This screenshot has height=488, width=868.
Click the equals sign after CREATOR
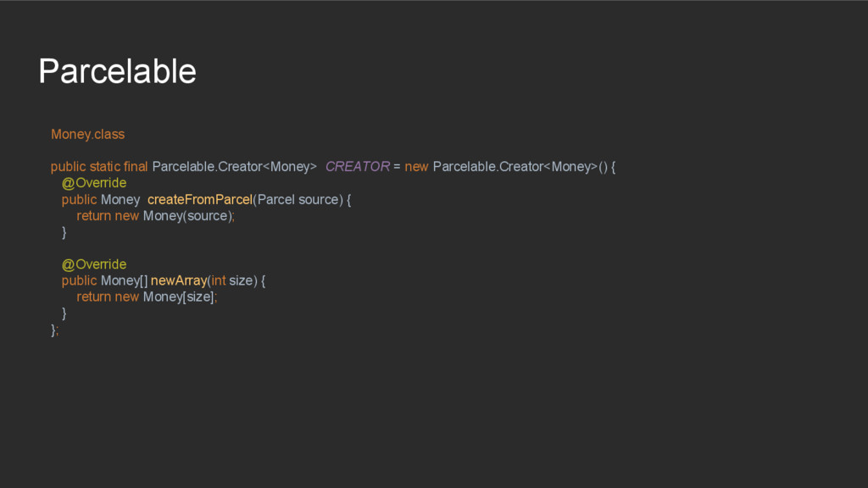pos(397,167)
